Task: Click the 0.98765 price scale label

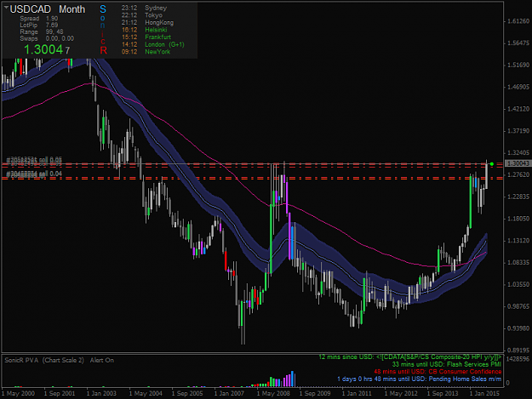Action: [x=518, y=306]
